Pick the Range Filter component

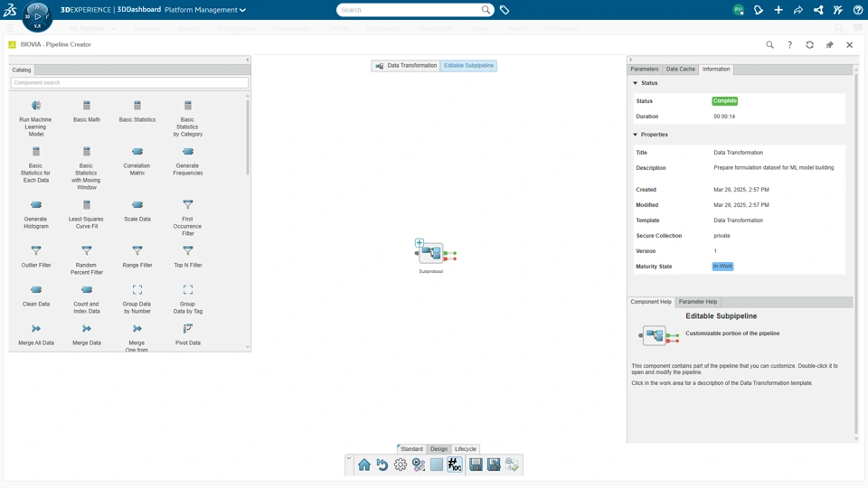tap(137, 257)
